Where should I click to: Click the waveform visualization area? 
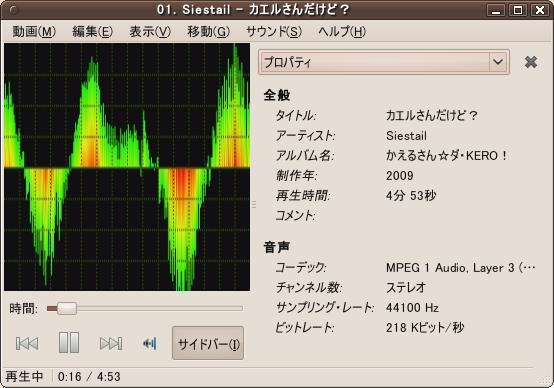127,167
